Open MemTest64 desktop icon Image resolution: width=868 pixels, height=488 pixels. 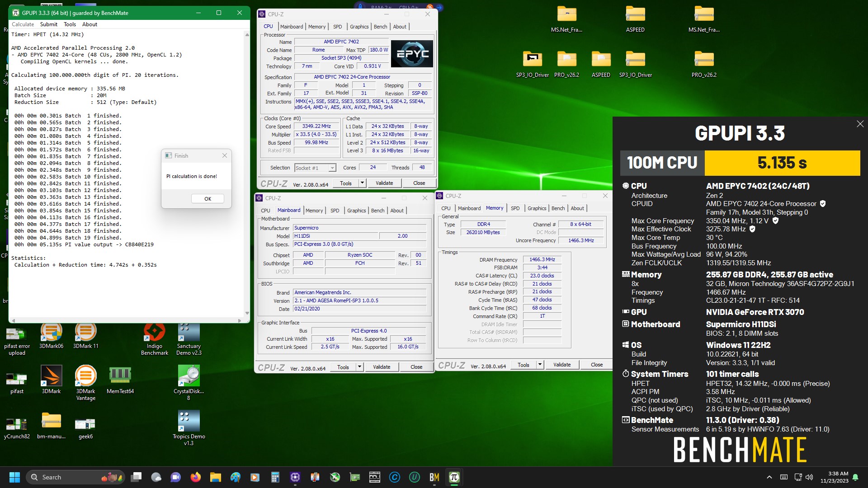pos(120,380)
